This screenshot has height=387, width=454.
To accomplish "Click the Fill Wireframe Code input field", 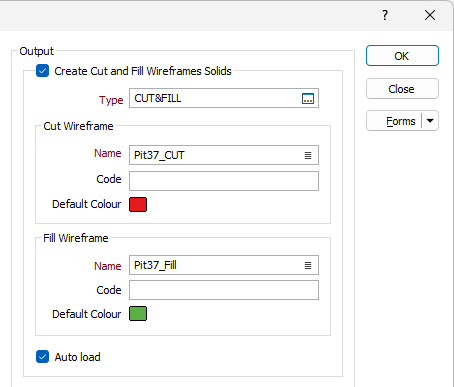I will pos(224,290).
